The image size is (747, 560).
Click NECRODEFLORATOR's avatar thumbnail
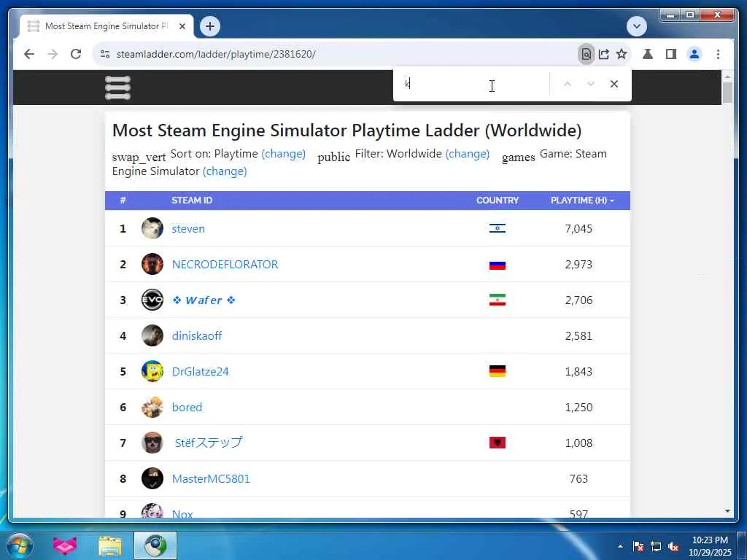click(x=152, y=264)
